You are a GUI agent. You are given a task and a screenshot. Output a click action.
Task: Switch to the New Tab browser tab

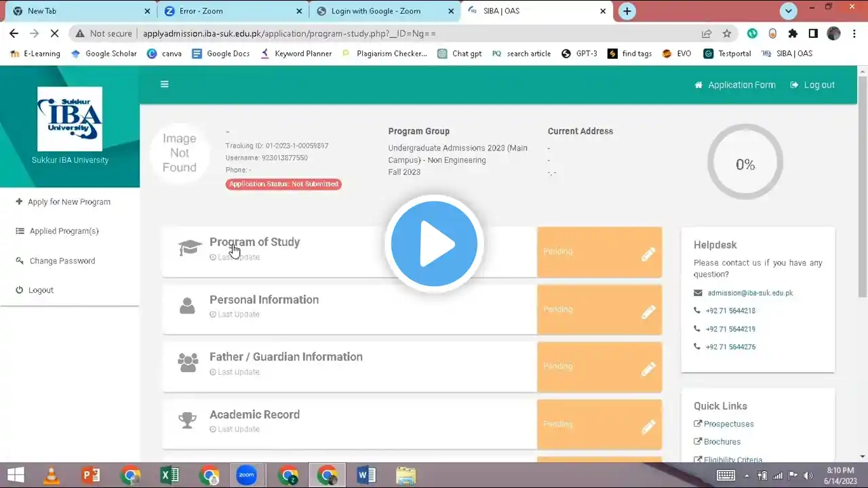(80, 11)
